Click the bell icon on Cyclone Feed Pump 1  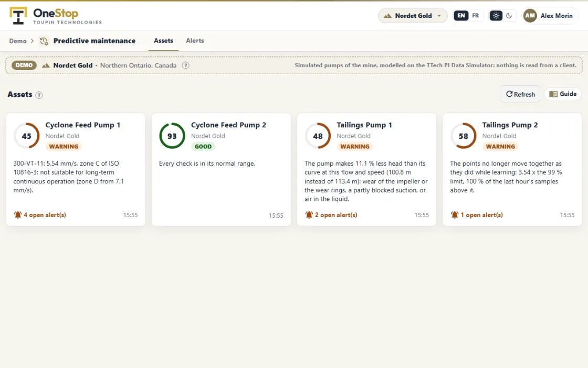click(x=18, y=215)
